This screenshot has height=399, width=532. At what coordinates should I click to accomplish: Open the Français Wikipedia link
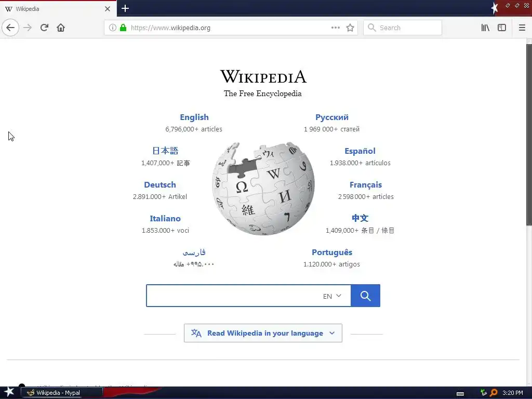(366, 184)
